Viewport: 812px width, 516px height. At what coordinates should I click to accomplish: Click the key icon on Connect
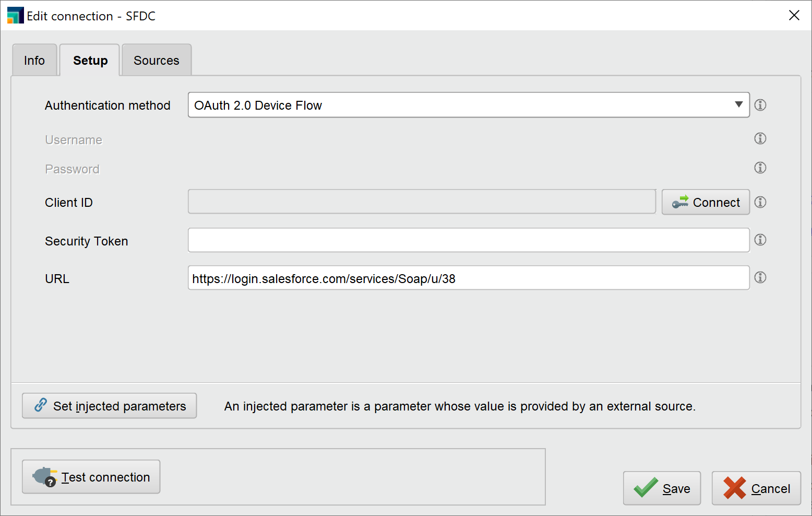(x=680, y=202)
